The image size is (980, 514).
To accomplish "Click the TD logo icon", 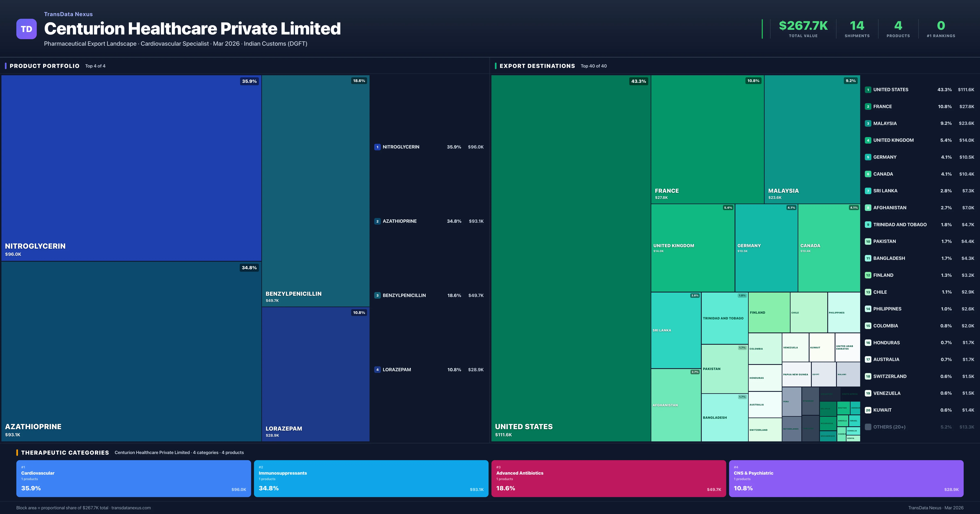I will [26, 29].
